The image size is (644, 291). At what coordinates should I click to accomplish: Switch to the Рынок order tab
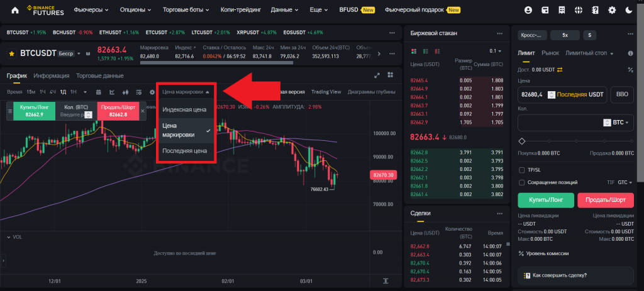[x=550, y=53]
